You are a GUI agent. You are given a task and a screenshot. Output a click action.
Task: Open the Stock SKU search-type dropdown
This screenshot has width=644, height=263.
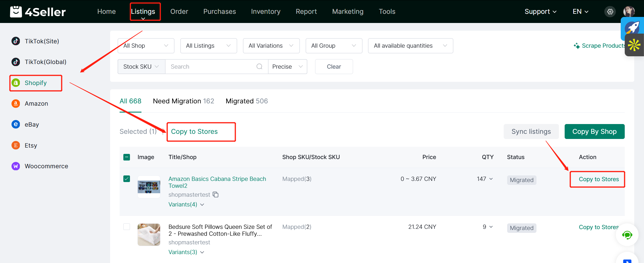pos(141,67)
